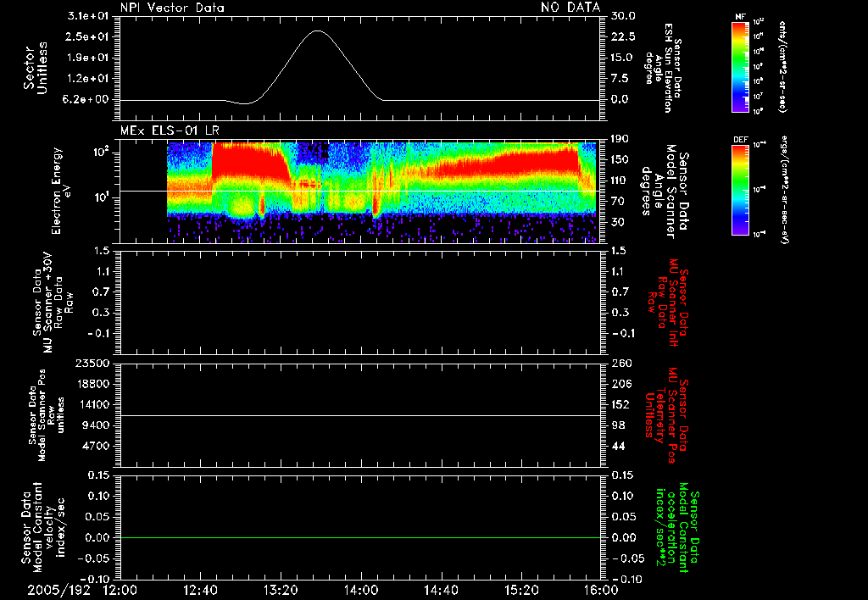Click the 'Electron Energy eV' axis title
This screenshot has width=868, height=600.
point(62,191)
